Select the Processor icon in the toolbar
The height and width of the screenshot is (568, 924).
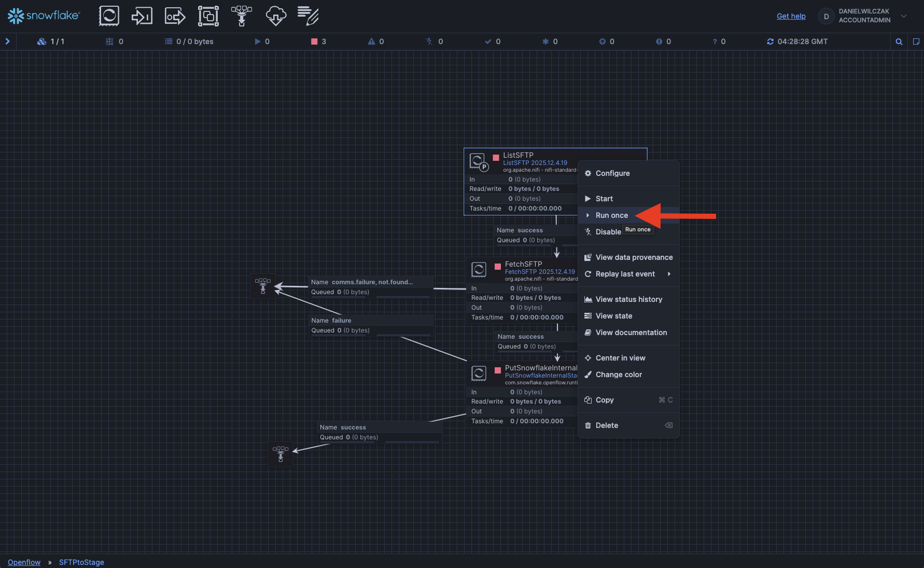pyautogui.click(x=109, y=16)
